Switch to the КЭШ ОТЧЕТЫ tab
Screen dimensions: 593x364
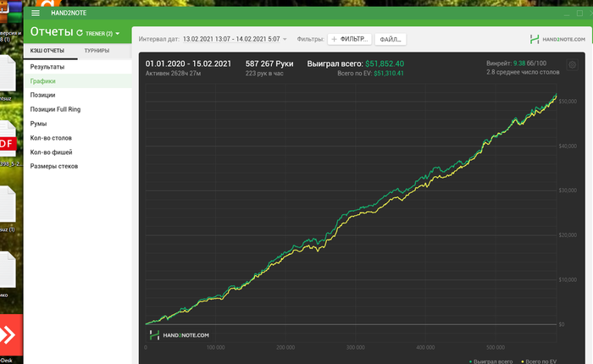[47, 51]
